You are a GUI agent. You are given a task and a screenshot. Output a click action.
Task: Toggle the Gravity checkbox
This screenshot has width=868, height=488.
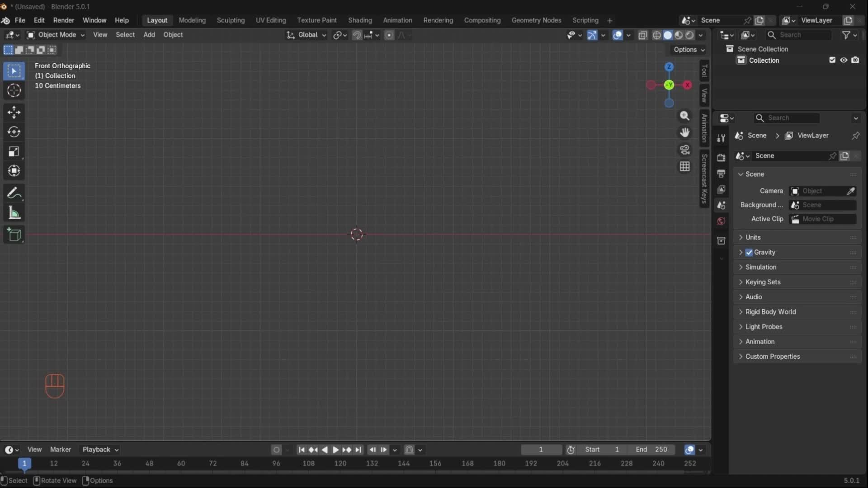[749, 253]
